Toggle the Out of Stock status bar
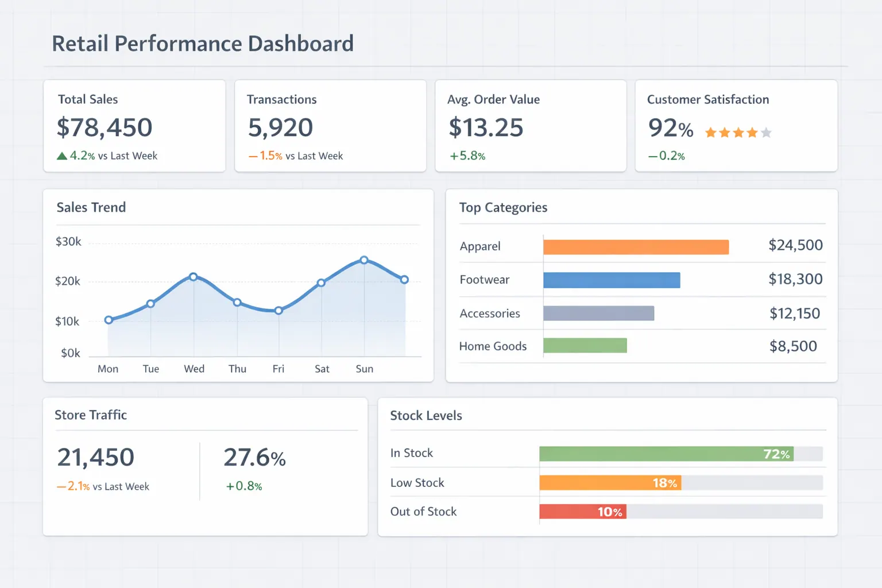Image resolution: width=882 pixels, height=588 pixels. (x=583, y=511)
